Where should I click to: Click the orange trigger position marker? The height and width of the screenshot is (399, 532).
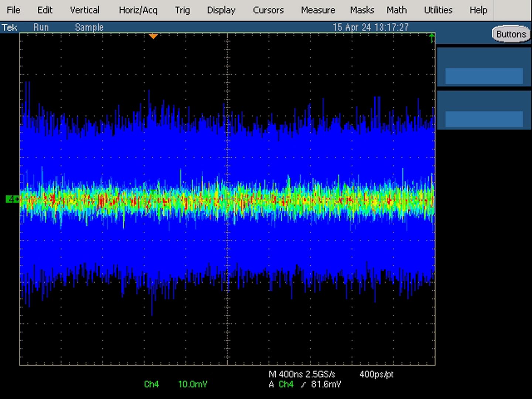pyautogui.click(x=153, y=36)
